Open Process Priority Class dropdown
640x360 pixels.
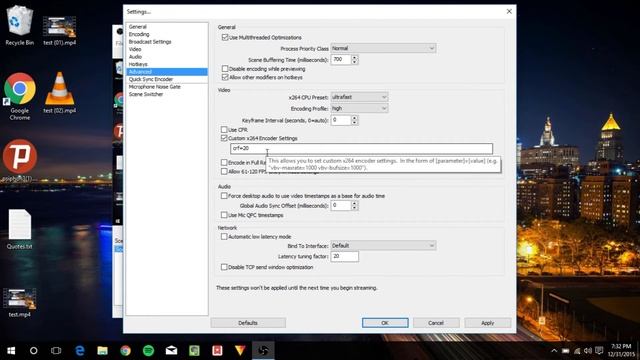tap(383, 49)
